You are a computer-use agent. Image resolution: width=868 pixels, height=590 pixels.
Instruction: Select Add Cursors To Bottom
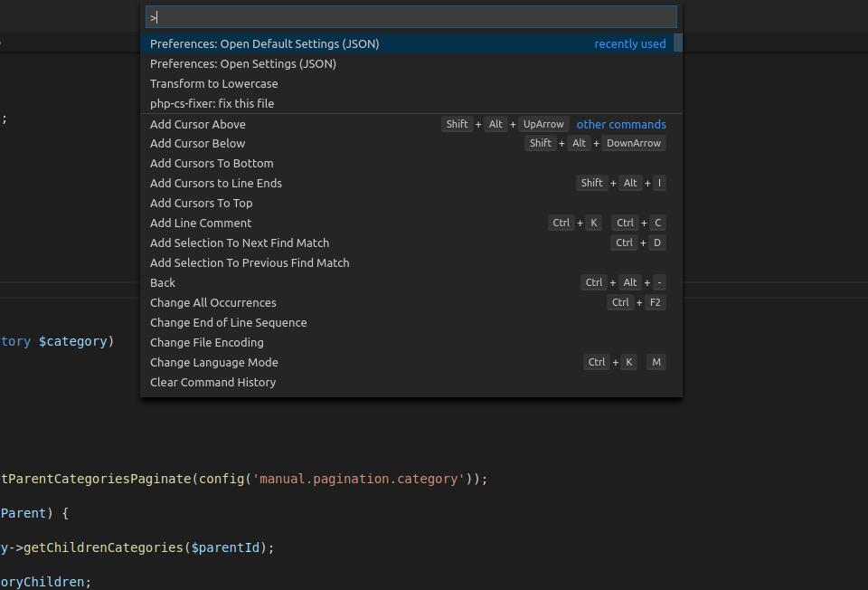click(212, 163)
